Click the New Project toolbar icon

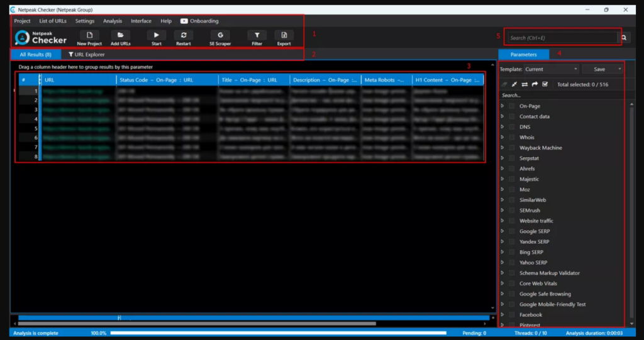point(89,36)
